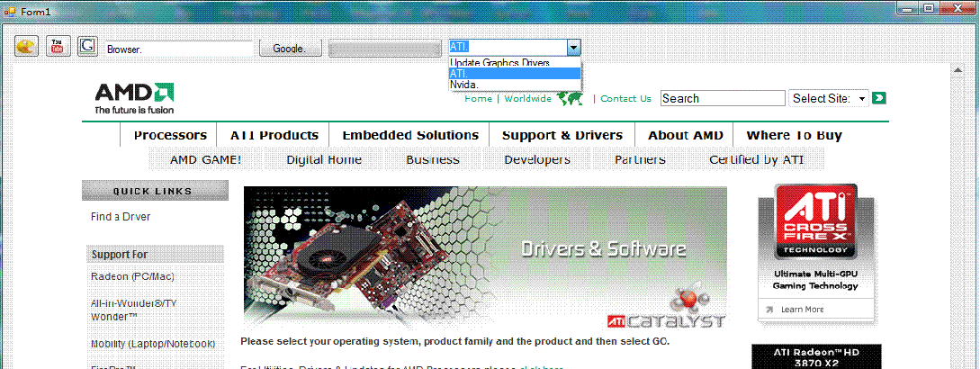The height and width of the screenshot is (369, 980).
Task: Open the Worldwide link
Action: [x=528, y=99]
